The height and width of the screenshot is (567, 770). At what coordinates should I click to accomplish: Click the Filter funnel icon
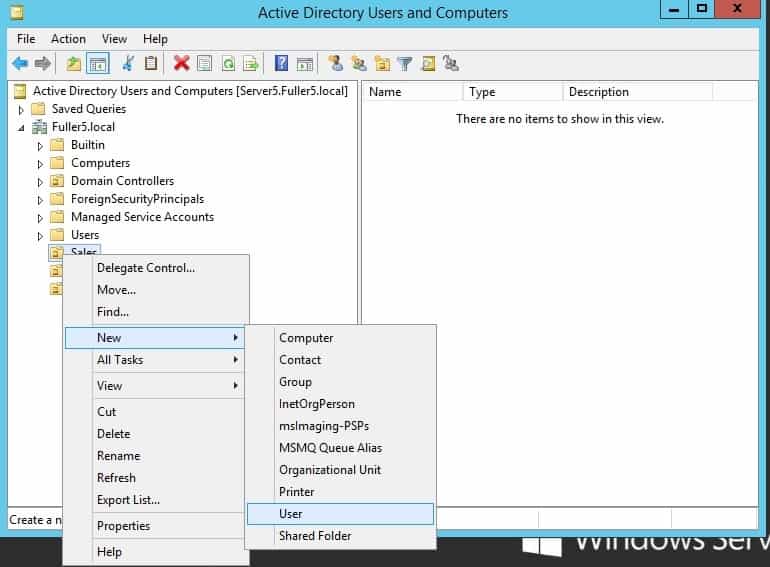(x=405, y=64)
